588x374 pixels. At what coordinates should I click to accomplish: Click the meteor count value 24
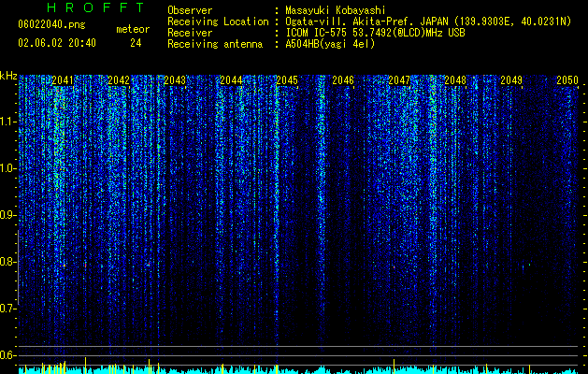tap(136, 43)
